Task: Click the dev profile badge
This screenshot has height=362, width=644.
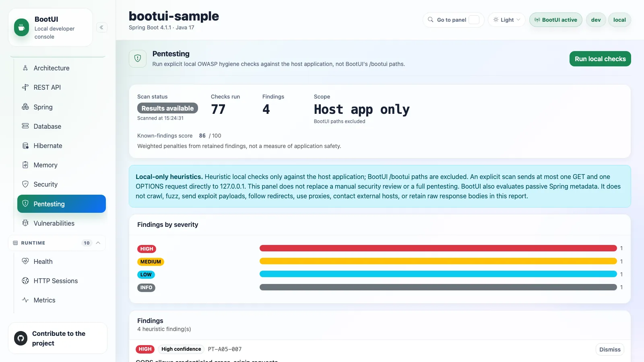Action: tap(596, 20)
